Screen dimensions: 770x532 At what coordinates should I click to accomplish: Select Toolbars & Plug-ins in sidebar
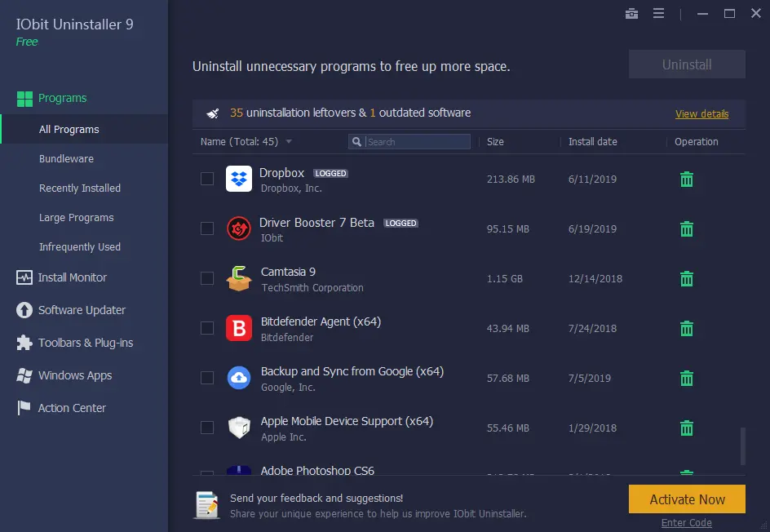84,343
